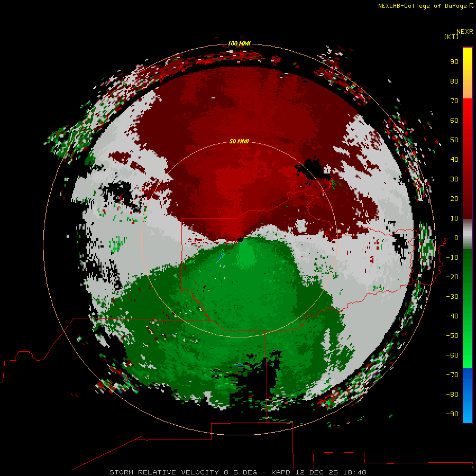
Task: Click the bright red band of color bar
Action: click(467, 106)
